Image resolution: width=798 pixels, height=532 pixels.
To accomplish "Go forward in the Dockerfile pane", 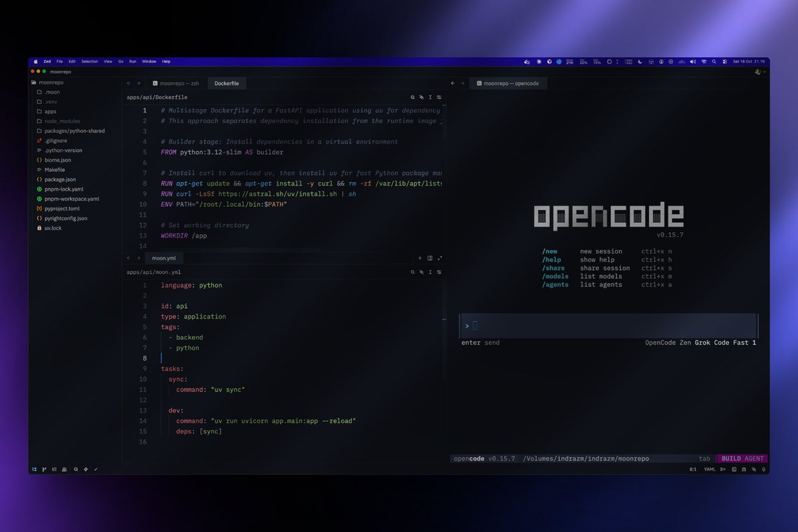I will 138,83.
